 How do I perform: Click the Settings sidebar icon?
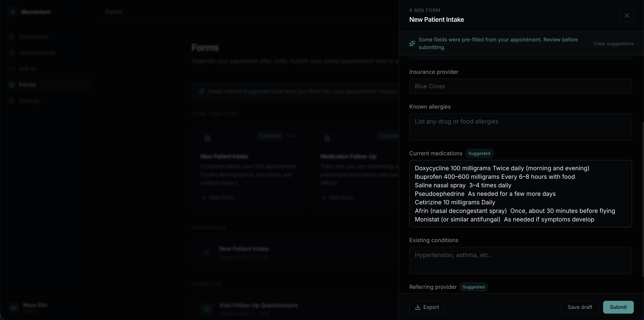11,101
